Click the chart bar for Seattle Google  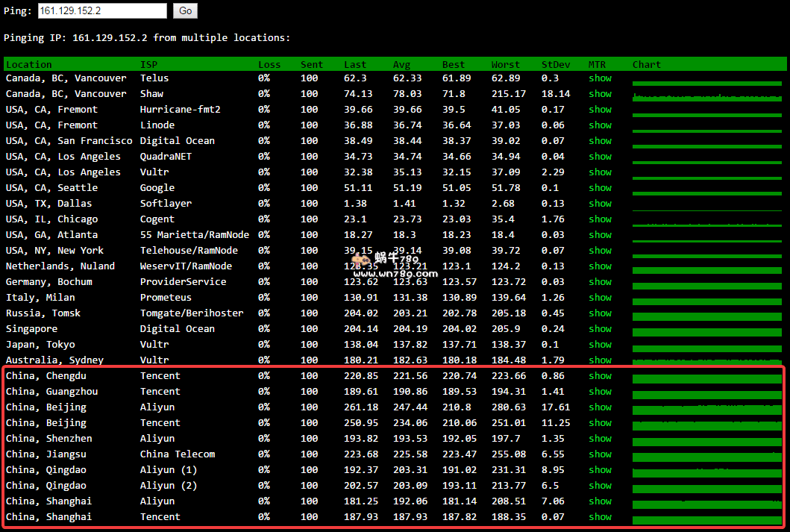[706, 190]
